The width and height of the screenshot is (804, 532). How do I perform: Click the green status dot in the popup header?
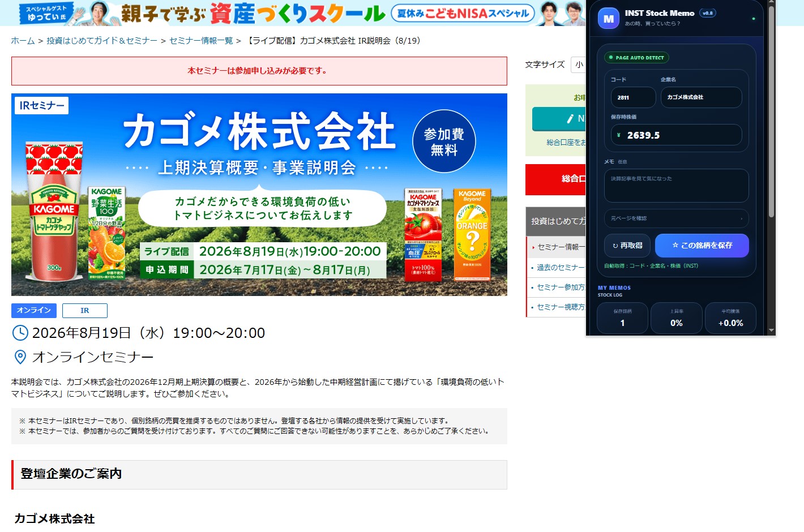(754, 19)
